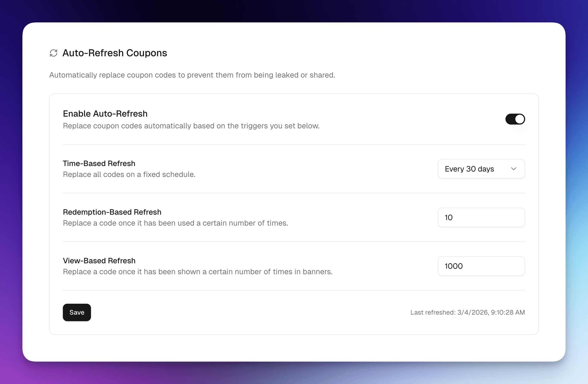Disable the Enable Auto-Refresh toggle
The width and height of the screenshot is (588, 384).
point(515,119)
